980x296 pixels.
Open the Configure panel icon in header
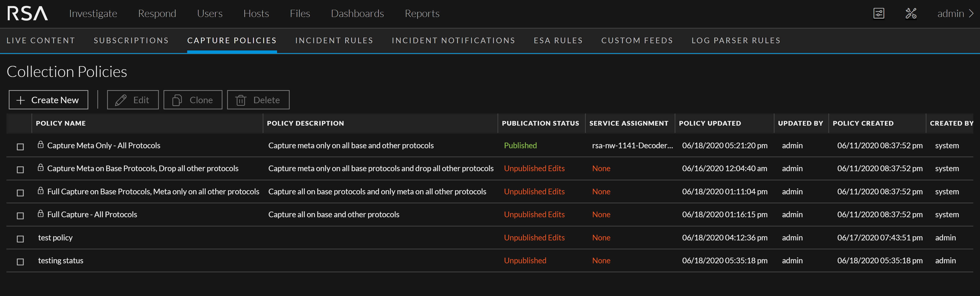click(879, 14)
